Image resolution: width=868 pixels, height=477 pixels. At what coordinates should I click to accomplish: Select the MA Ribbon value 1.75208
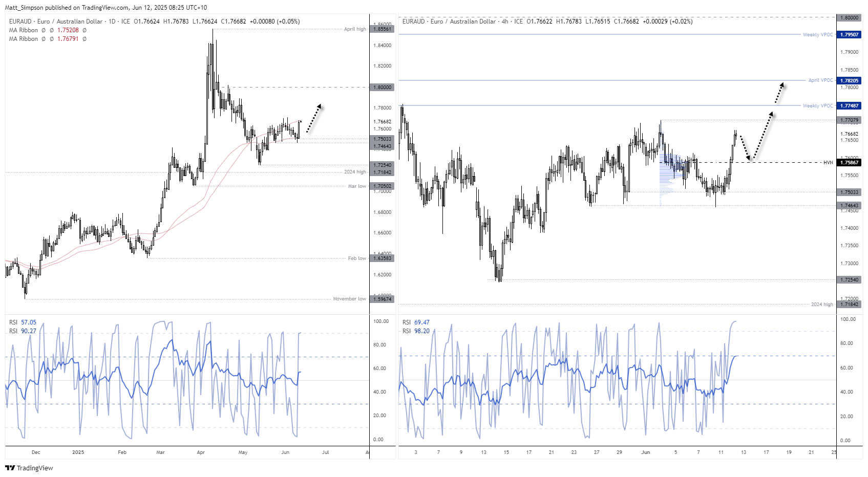coord(69,30)
